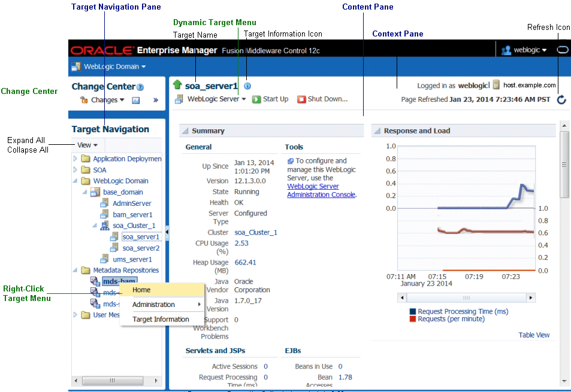
Task: Click the Start Up button
Action: [x=270, y=99]
